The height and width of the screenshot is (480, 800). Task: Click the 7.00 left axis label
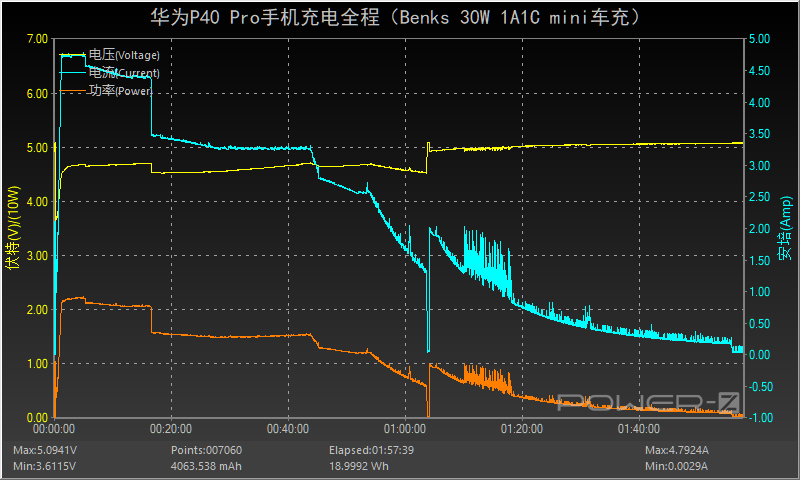click(x=37, y=39)
